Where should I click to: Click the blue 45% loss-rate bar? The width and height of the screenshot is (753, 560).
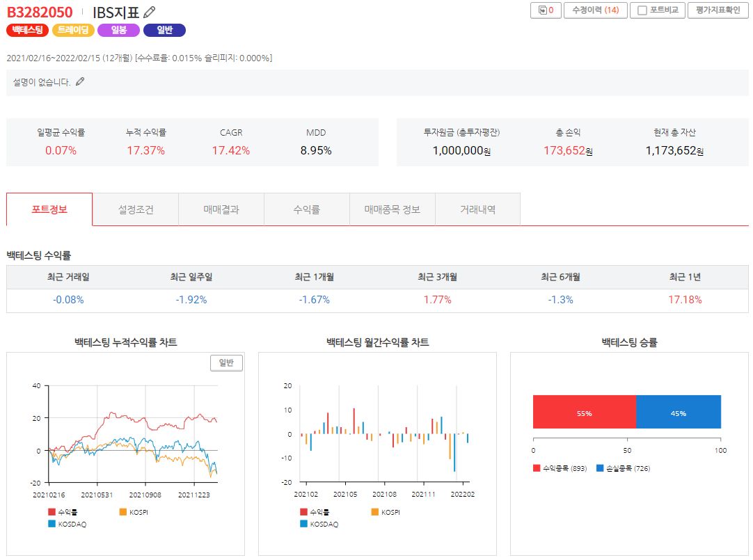(679, 413)
